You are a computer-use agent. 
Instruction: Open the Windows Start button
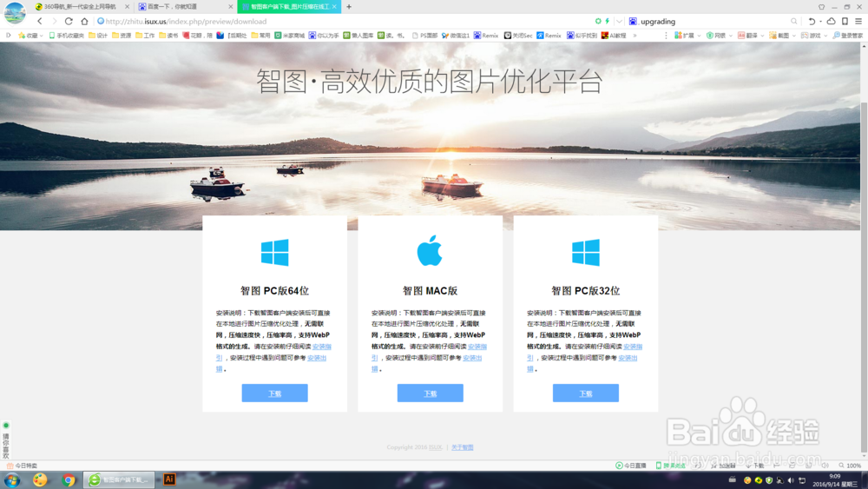tap(12, 479)
